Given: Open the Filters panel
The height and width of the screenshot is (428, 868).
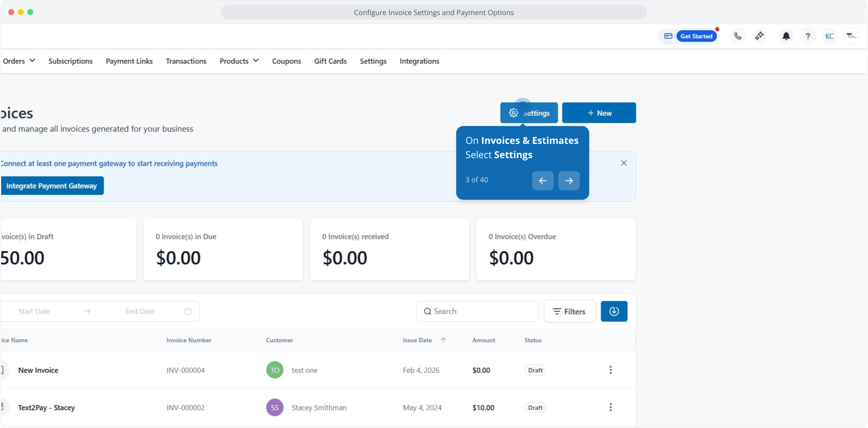Looking at the screenshot, I should click(x=569, y=311).
